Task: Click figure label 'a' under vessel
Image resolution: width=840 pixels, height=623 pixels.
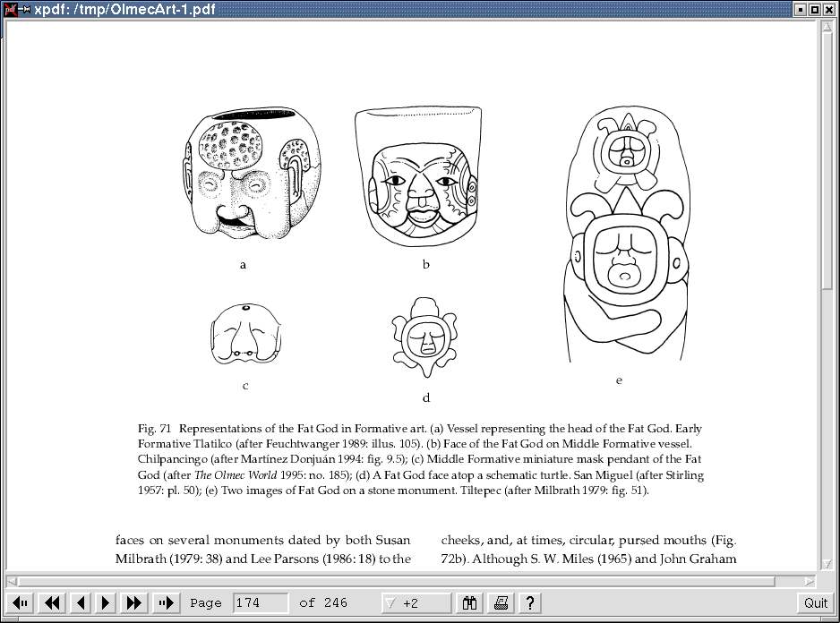Action: [x=244, y=265]
